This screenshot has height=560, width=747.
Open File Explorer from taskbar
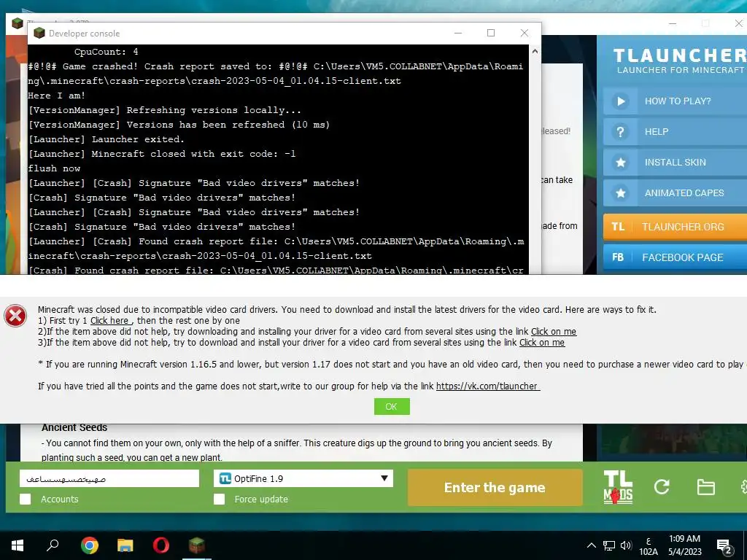pos(125,545)
